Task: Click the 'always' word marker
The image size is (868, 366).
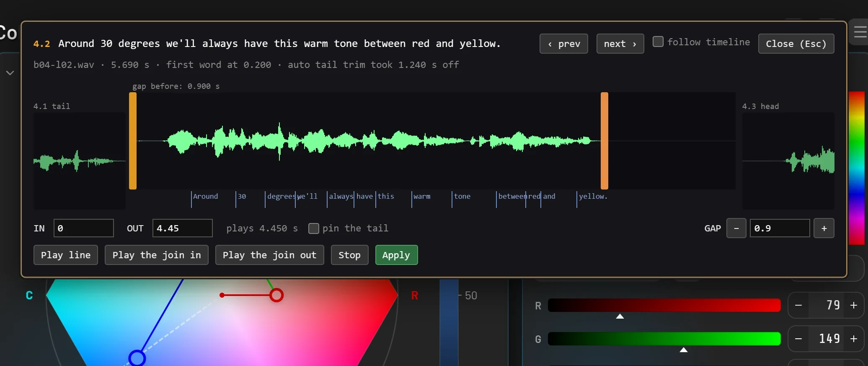Action: click(340, 197)
